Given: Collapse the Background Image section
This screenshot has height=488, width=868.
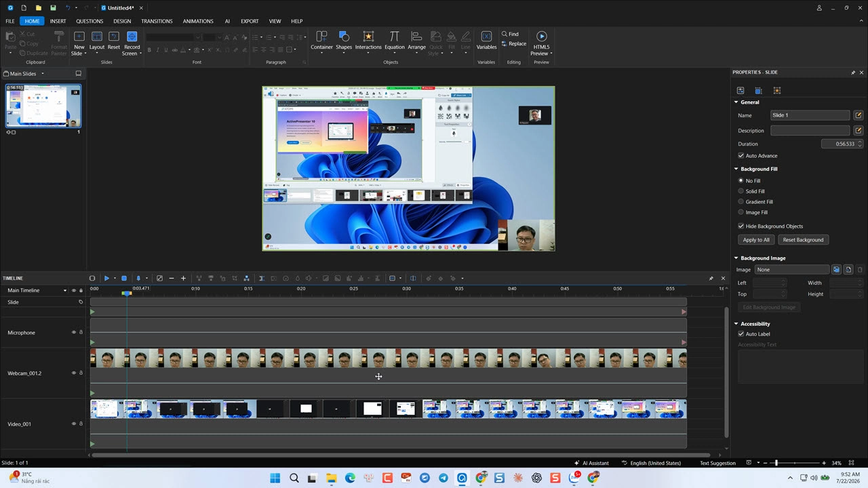Looking at the screenshot, I should point(736,258).
